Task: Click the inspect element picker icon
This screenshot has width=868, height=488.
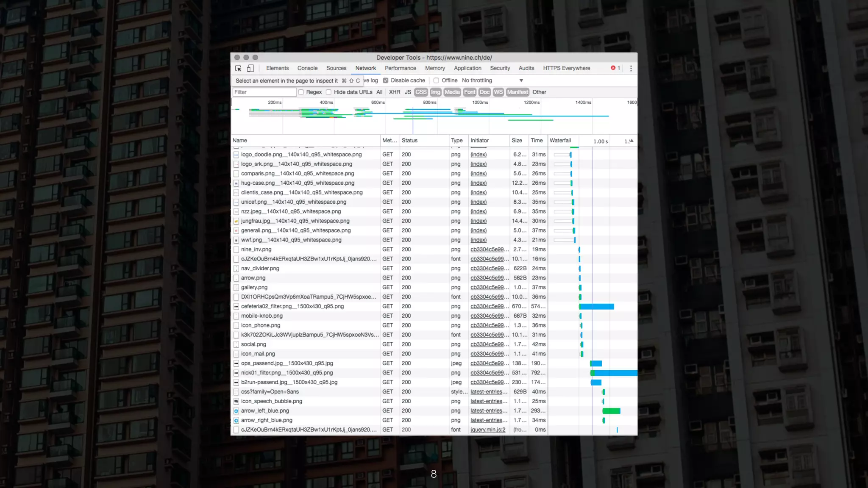Action: pos(238,68)
